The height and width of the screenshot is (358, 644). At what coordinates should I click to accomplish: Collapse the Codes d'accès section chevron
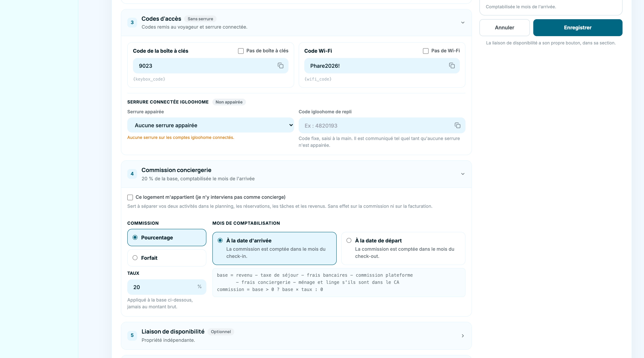point(463,22)
